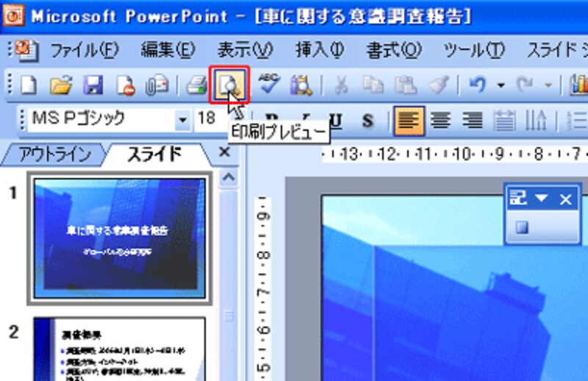The height and width of the screenshot is (381, 588).
Task: Click the bullets list icon at toolbar end
Action: [x=577, y=121]
